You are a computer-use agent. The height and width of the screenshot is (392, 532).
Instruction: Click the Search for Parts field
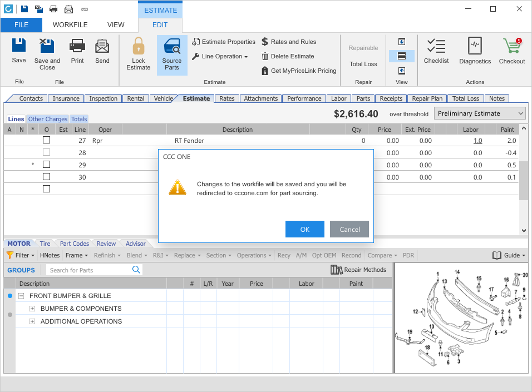(x=89, y=270)
